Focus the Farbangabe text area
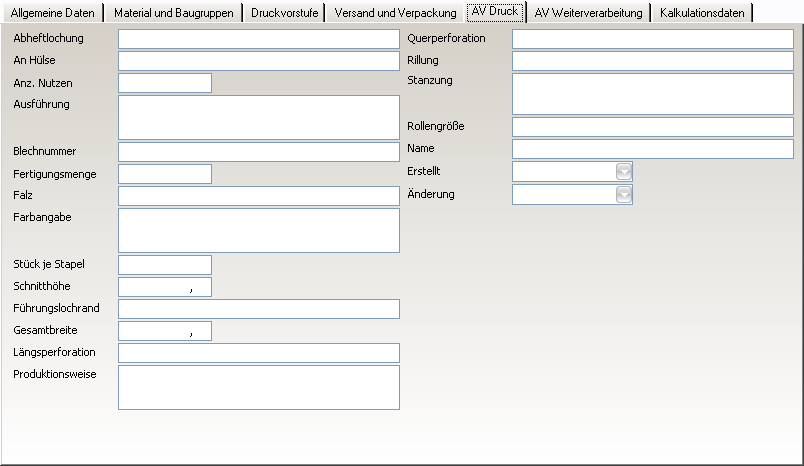 tap(258, 230)
